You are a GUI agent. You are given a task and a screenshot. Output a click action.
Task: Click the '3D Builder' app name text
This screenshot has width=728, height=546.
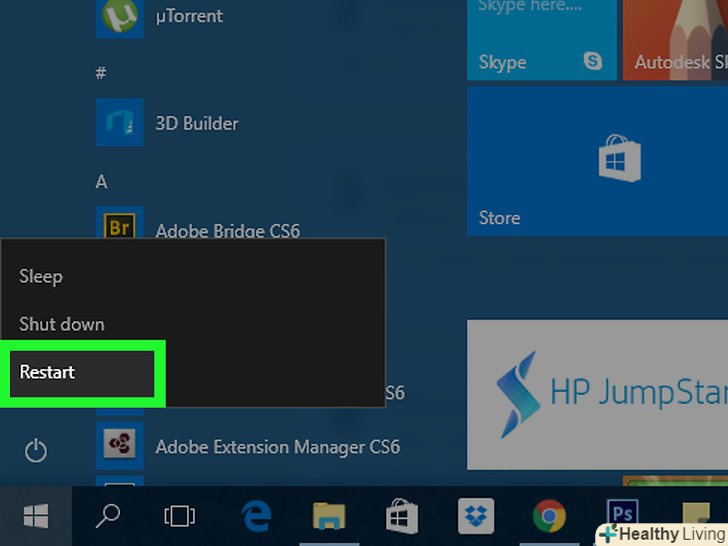(197, 124)
